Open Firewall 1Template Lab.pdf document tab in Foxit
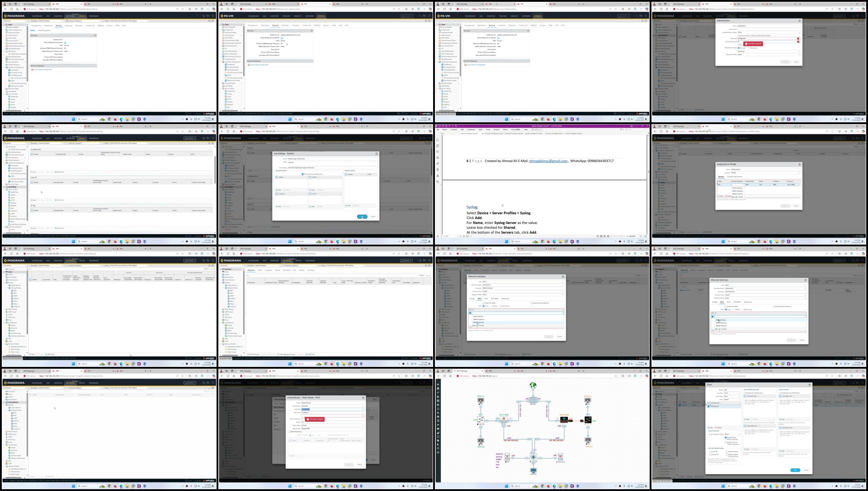This screenshot has width=868, height=491. click(494, 133)
